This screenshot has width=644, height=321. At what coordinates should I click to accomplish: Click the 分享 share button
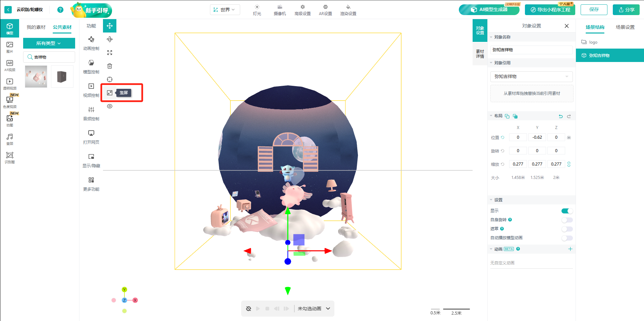coord(626,10)
